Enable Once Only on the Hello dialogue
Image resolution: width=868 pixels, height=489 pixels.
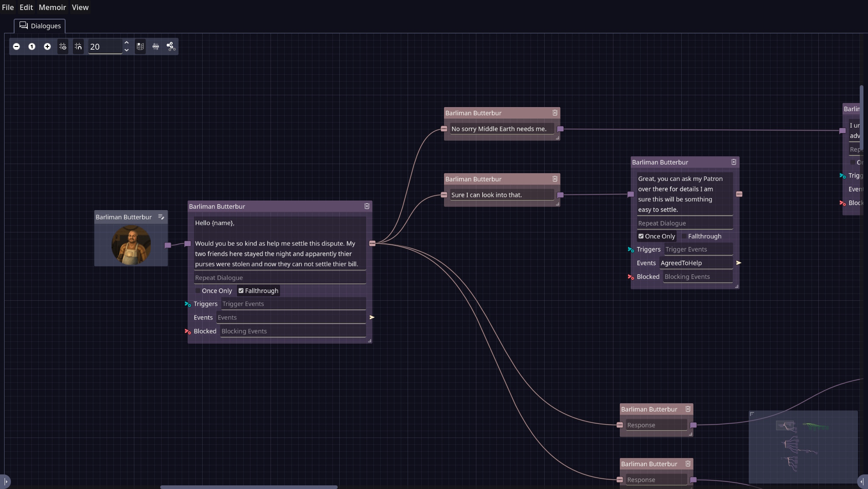198,291
